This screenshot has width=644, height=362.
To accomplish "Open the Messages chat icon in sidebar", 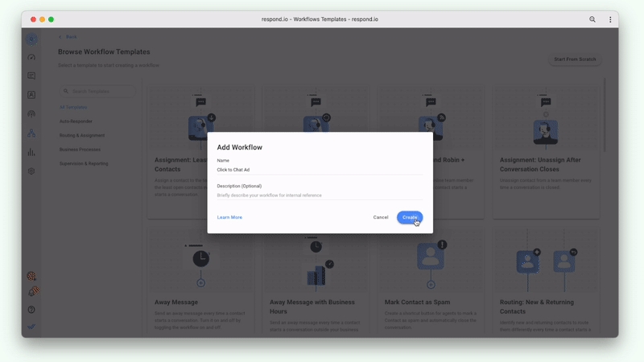I will pos(31,76).
